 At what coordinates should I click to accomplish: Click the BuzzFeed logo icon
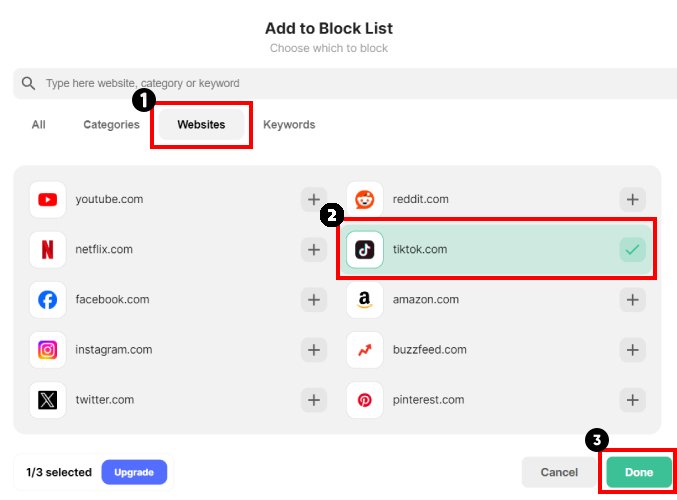(365, 349)
